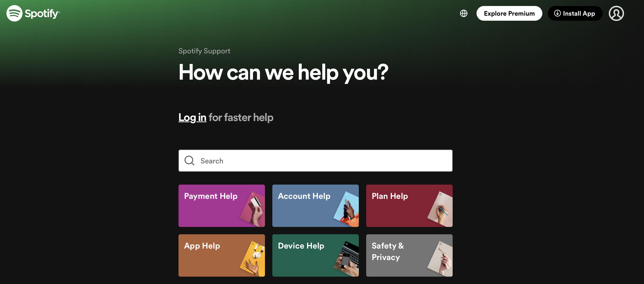Image resolution: width=644 pixels, height=284 pixels.
Task: Open the Payment Help category
Action: (221, 206)
